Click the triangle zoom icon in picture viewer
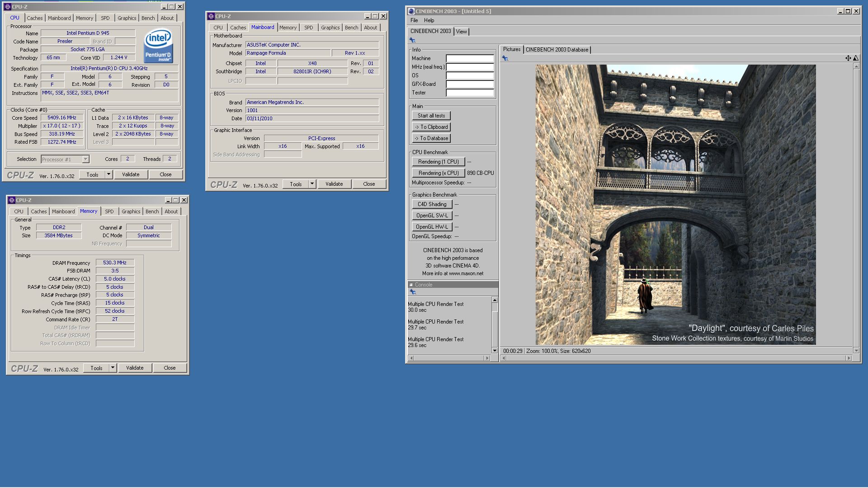The width and height of the screenshot is (868, 488). [x=856, y=58]
